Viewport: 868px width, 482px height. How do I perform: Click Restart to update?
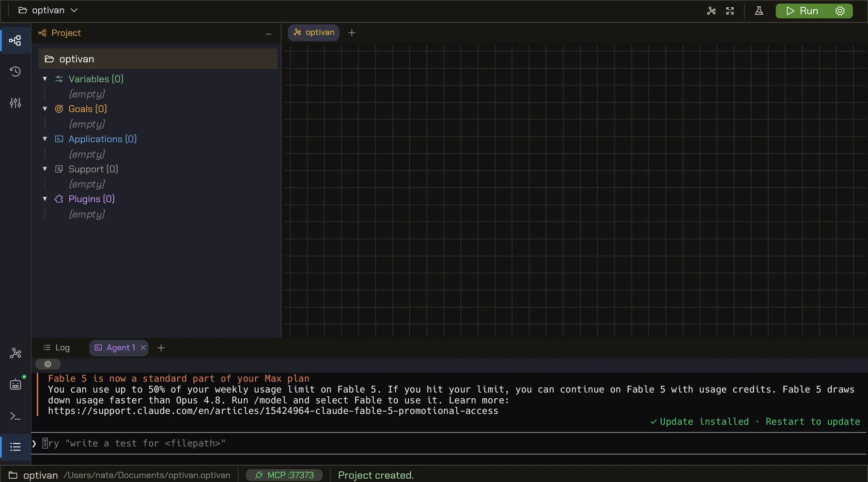tap(813, 422)
